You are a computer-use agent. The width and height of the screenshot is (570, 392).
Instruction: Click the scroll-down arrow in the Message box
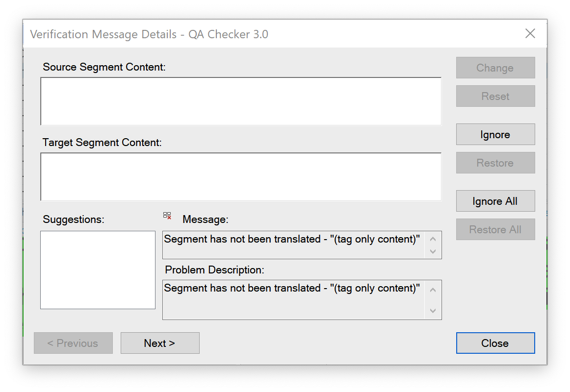pos(433,251)
